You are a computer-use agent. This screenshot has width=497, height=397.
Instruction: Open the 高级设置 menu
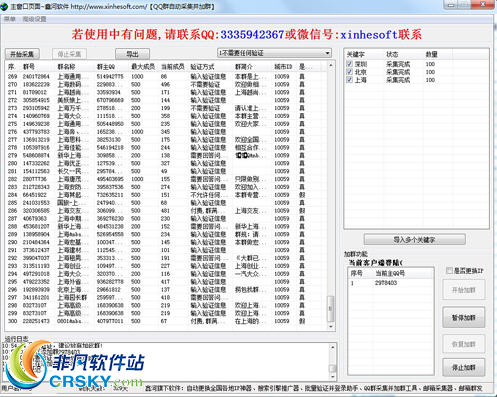pyautogui.click(x=34, y=19)
